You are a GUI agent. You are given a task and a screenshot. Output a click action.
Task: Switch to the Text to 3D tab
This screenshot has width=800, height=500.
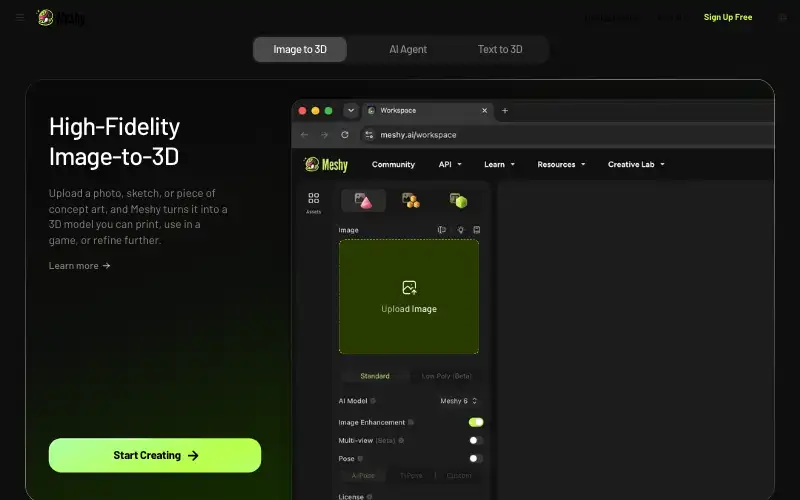pos(500,49)
